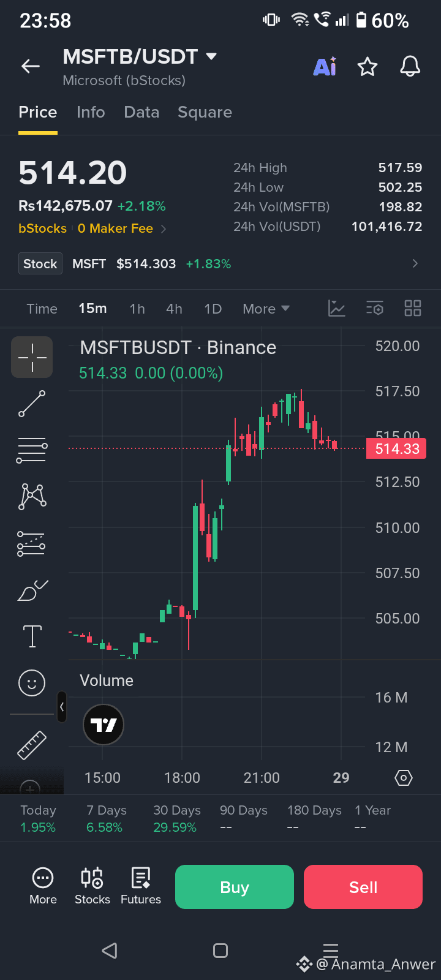The width and height of the screenshot is (441, 980).
Task: Select the crosshair cursor tool
Action: (32, 357)
